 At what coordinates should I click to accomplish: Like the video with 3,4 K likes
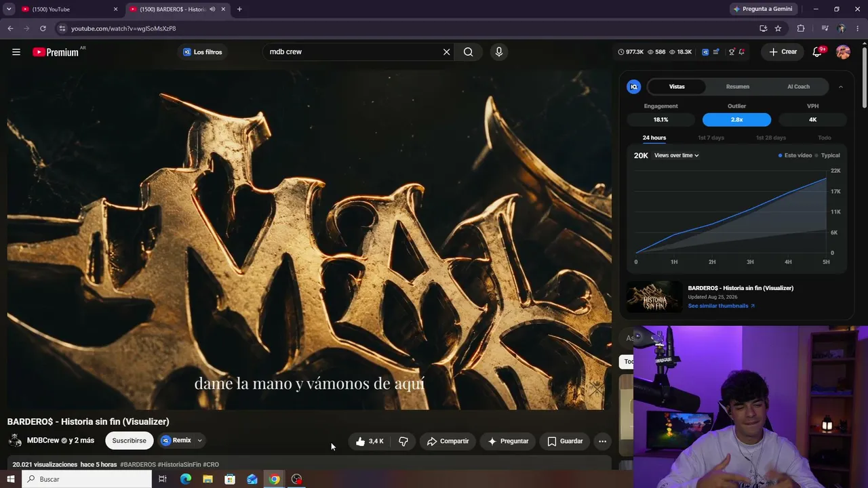pyautogui.click(x=370, y=441)
